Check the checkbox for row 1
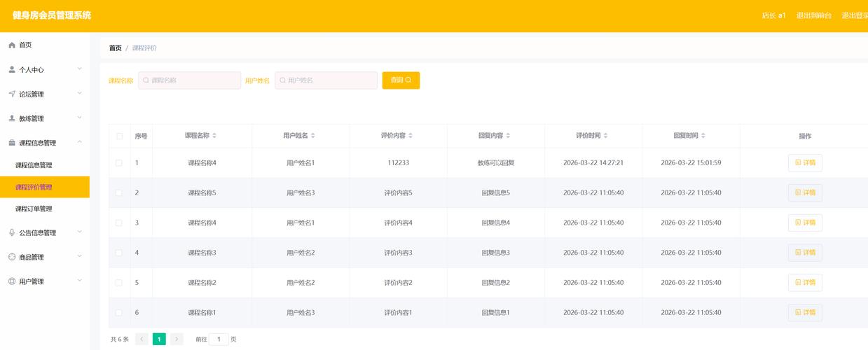The height and width of the screenshot is (350, 868). pos(119,162)
